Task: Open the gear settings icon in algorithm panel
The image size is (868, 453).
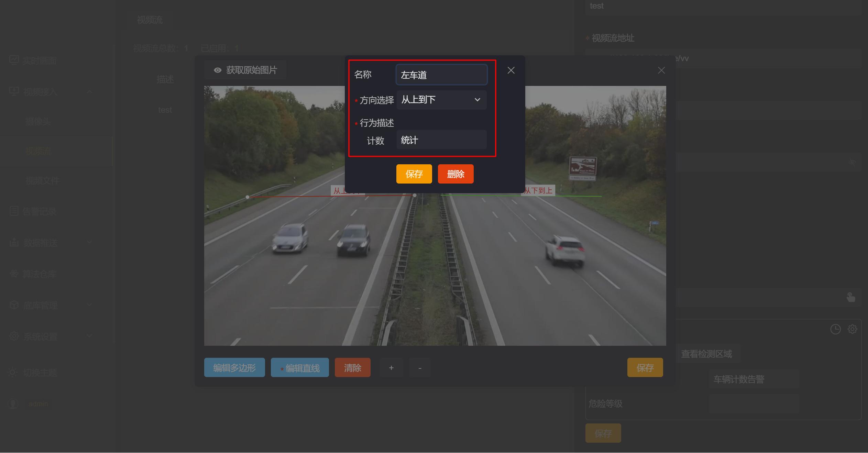Action: click(x=852, y=329)
